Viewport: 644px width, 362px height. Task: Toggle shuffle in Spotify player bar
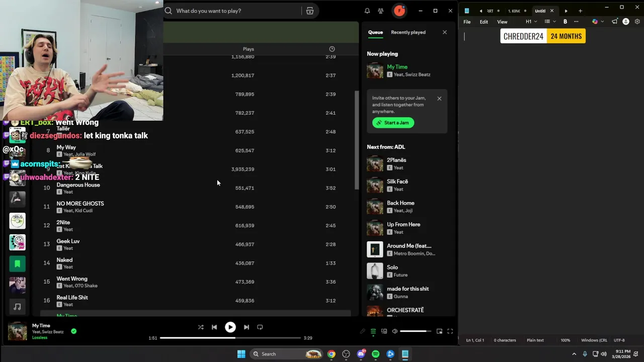pyautogui.click(x=201, y=327)
